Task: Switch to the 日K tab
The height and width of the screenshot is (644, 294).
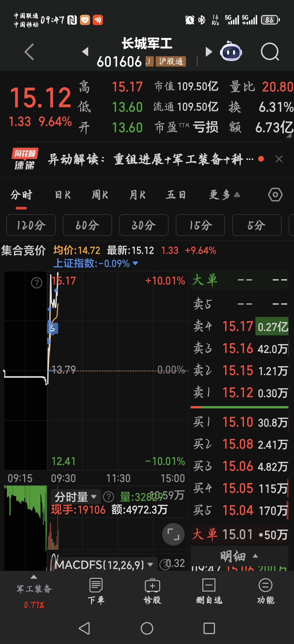Action: point(63,195)
